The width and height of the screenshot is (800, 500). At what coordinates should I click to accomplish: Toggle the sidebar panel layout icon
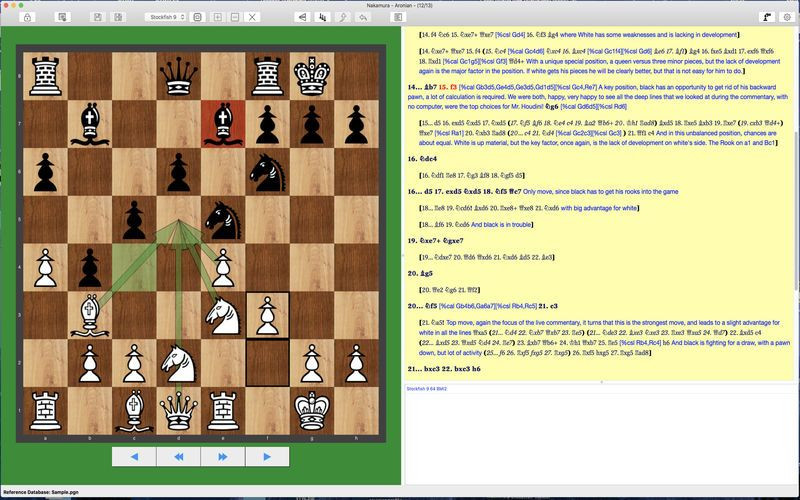[398, 17]
